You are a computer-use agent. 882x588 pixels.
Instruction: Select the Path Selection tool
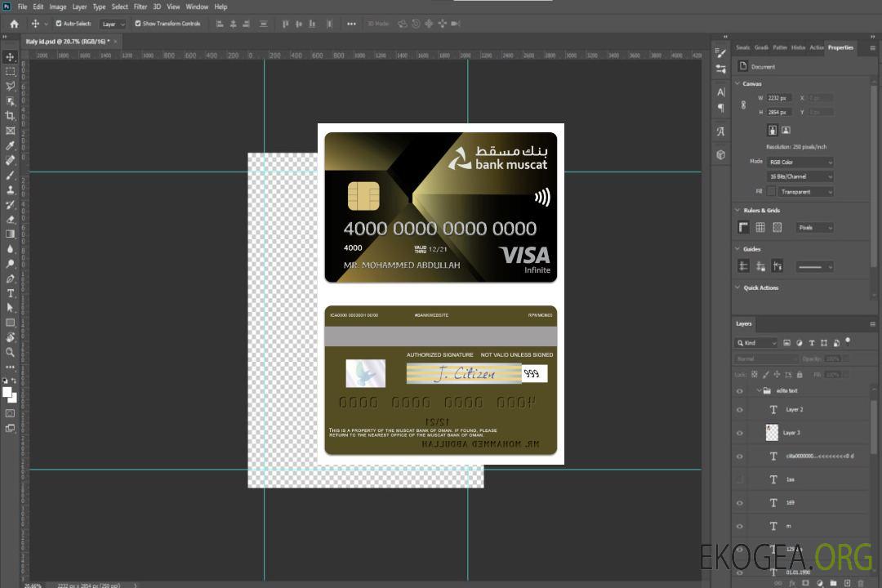tap(10, 308)
